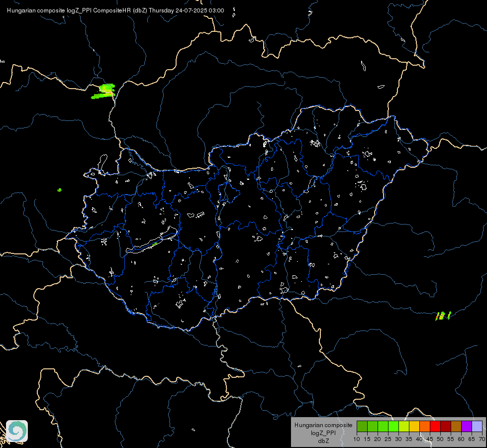Select the 10–15 dBZ dark green swatch
Image resolution: width=487 pixels, height=448 pixels.
coord(362,426)
